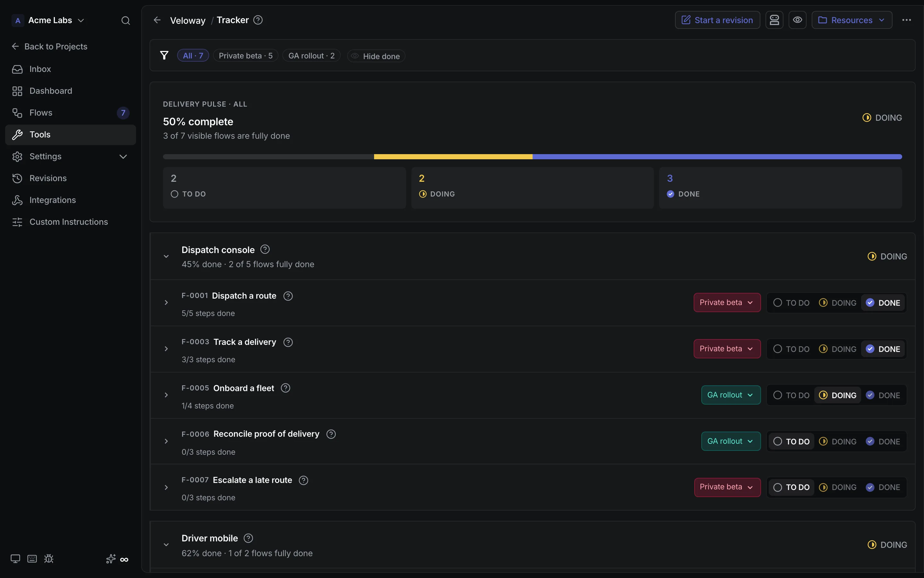Click the infinity icon in sidebar footer

(124, 560)
